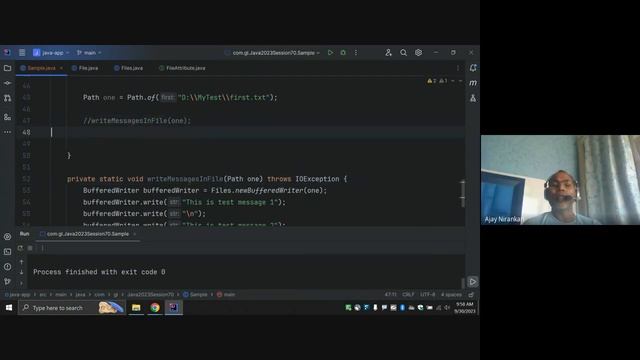This screenshot has width=640, height=360.
Task: Open the Notifications bell icon
Action: 473,68
